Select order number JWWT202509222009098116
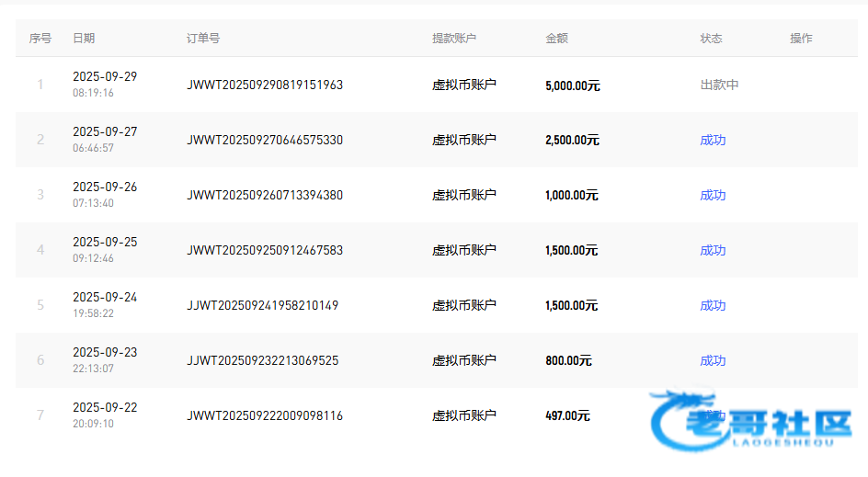 pos(265,415)
